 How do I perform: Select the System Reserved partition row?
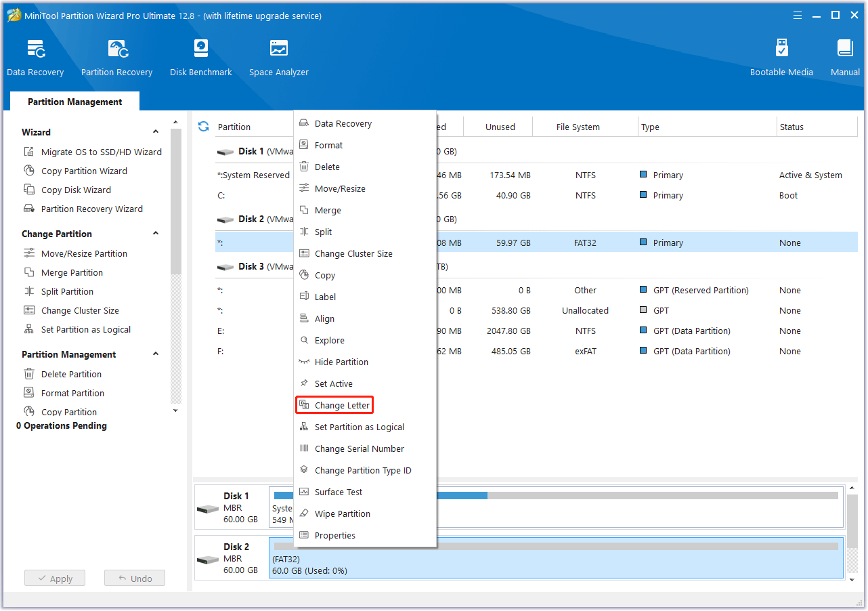pos(536,175)
